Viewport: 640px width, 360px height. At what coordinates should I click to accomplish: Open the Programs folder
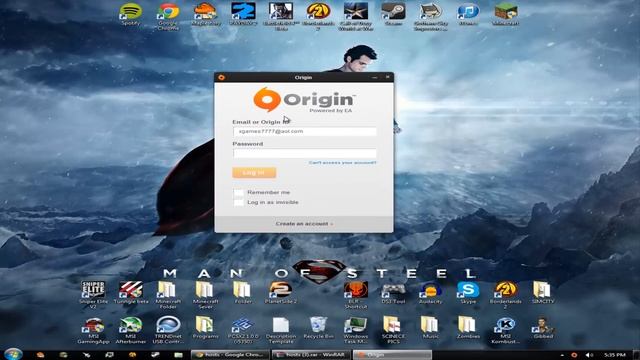[x=205, y=328]
